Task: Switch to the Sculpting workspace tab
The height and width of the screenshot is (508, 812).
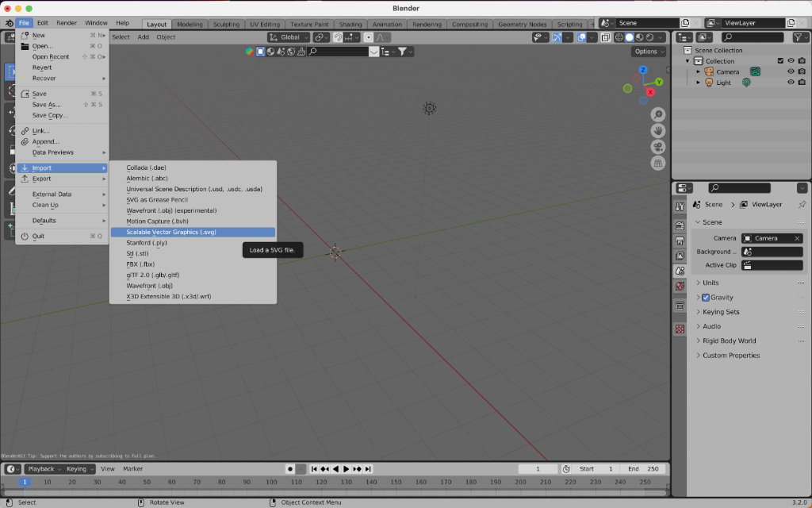Action: [x=226, y=25]
